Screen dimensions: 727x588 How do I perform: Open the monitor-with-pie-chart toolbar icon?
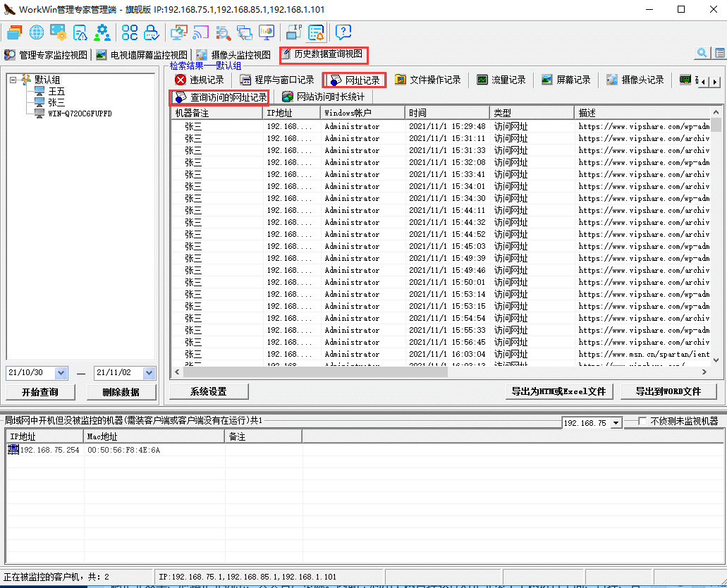(x=267, y=32)
